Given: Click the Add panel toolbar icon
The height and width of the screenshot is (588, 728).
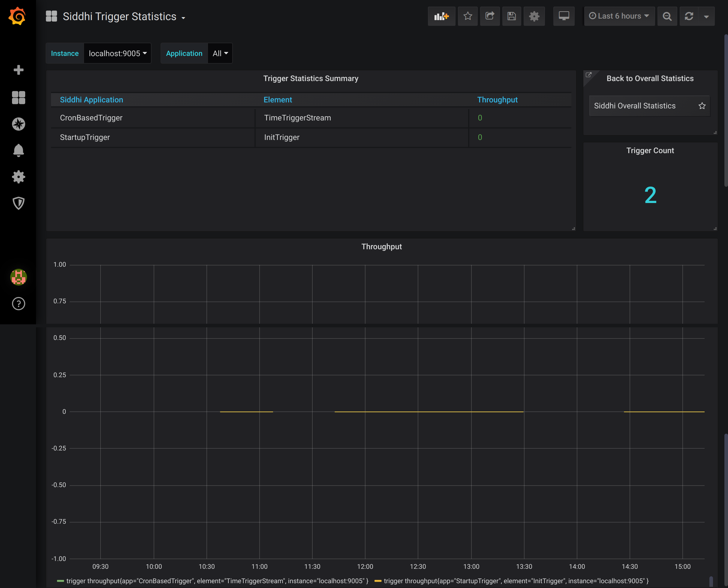Looking at the screenshot, I should click(441, 16).
